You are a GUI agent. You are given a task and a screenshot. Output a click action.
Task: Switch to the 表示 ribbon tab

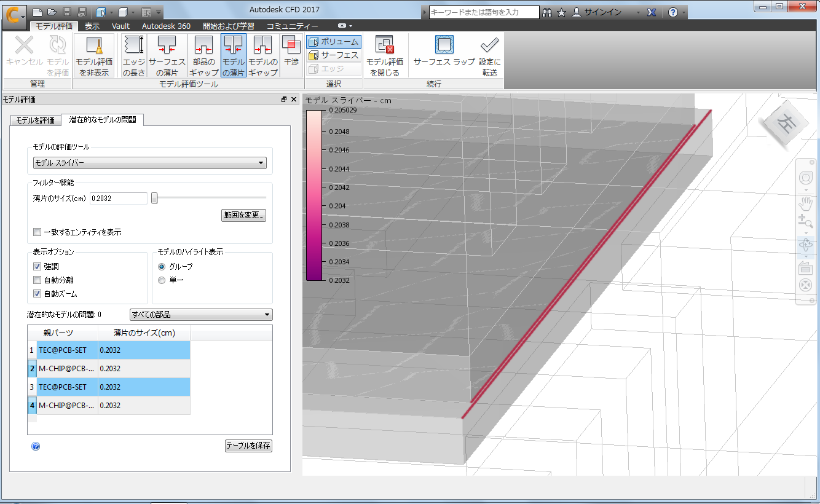(x=92, y=26)
